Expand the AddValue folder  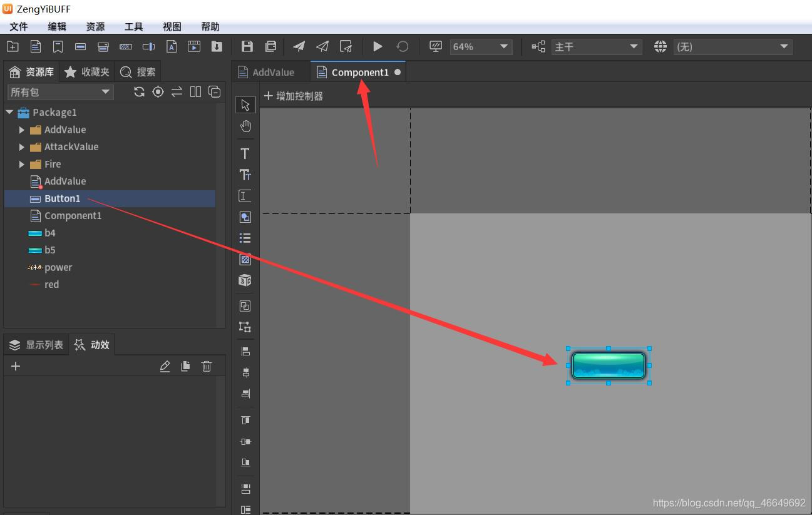22,130
